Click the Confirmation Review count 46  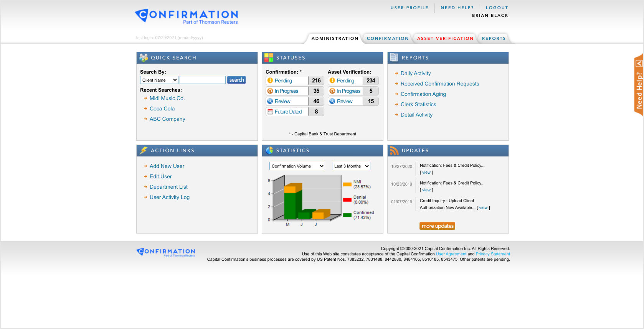(x=316, y=101)
